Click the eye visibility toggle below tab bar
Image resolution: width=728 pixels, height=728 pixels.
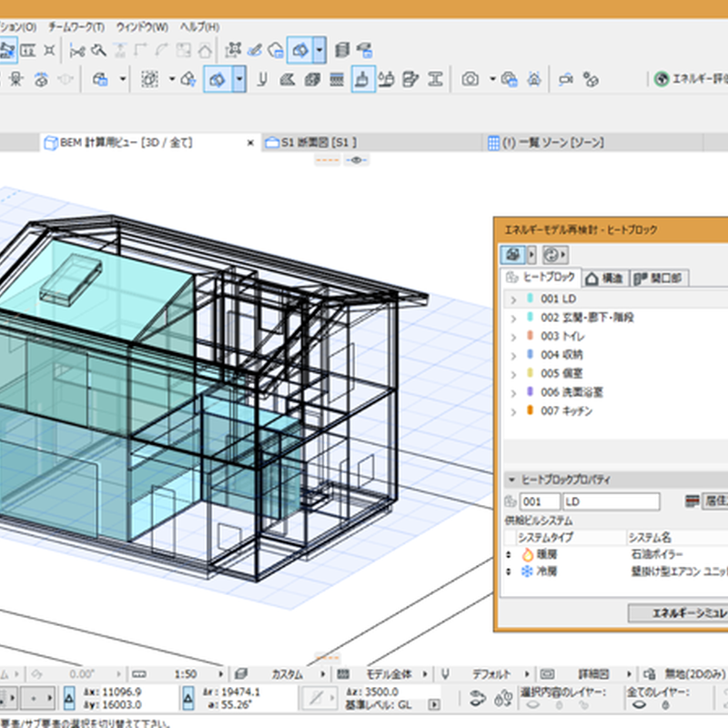[357, 160]
